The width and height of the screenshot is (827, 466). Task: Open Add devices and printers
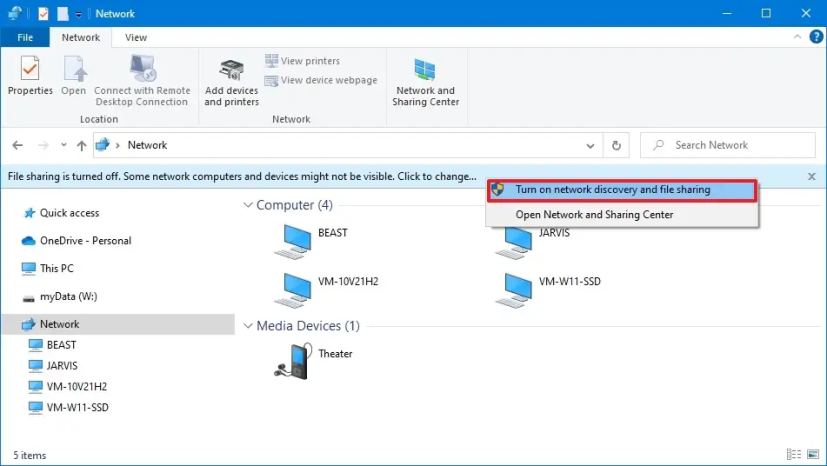click(x=232, y=82)
